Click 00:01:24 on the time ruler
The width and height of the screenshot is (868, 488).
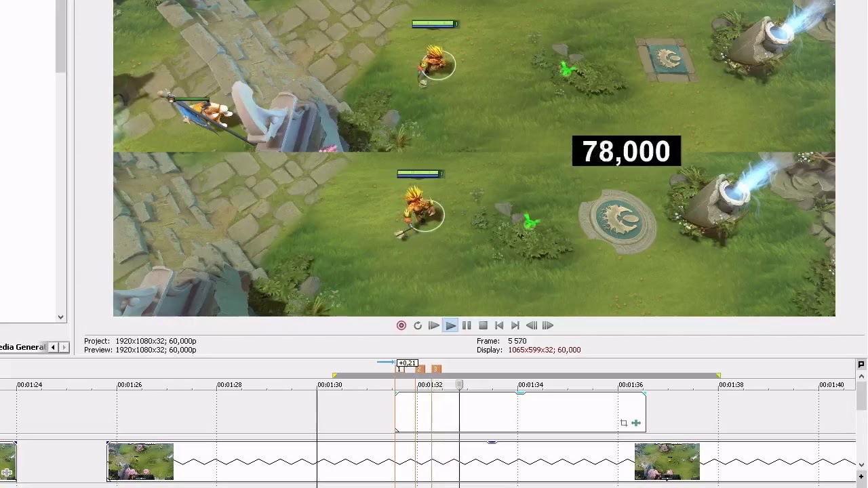[30, 385]
